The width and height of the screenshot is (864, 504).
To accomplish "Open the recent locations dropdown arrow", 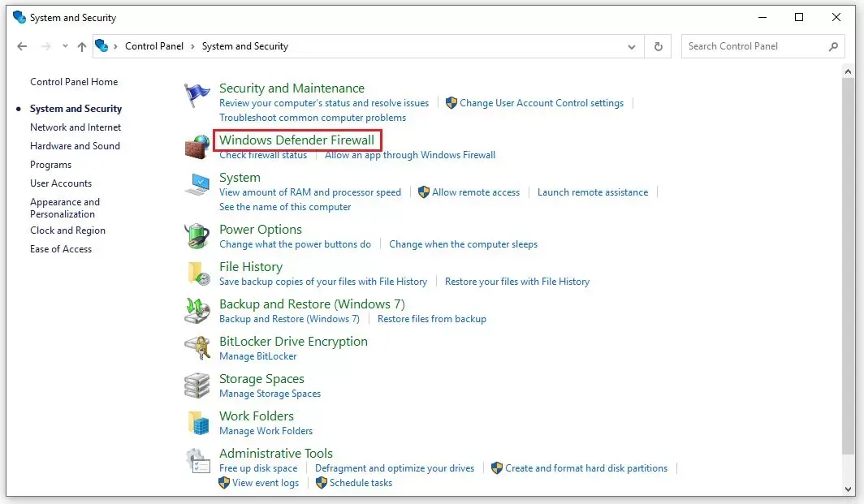I will tap(65, 47).
